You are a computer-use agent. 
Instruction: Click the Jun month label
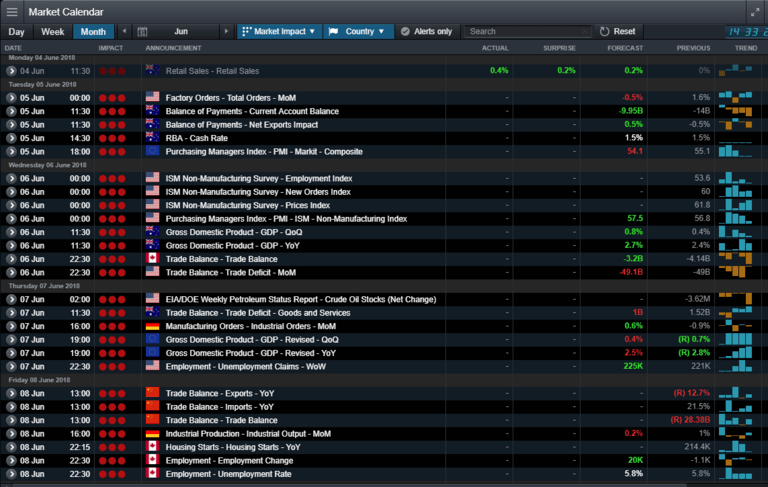(x=181, y=31)
